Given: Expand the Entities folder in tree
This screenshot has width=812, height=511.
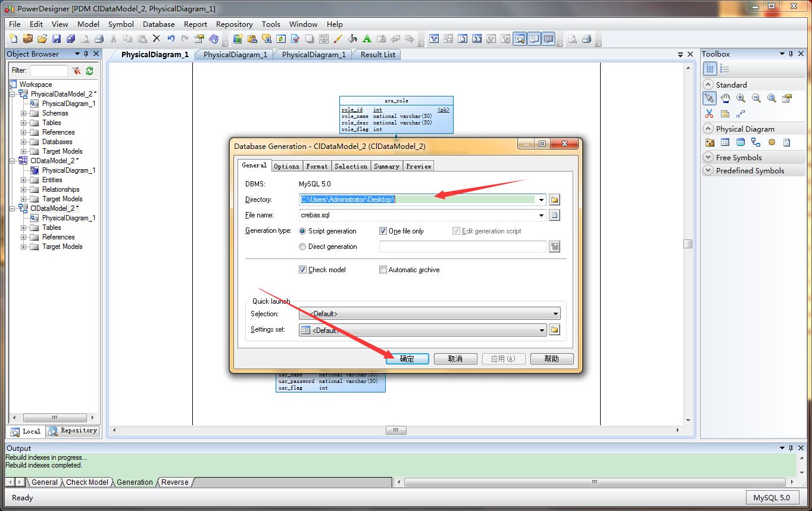Looking at the screenshot, I should point(24,180).
